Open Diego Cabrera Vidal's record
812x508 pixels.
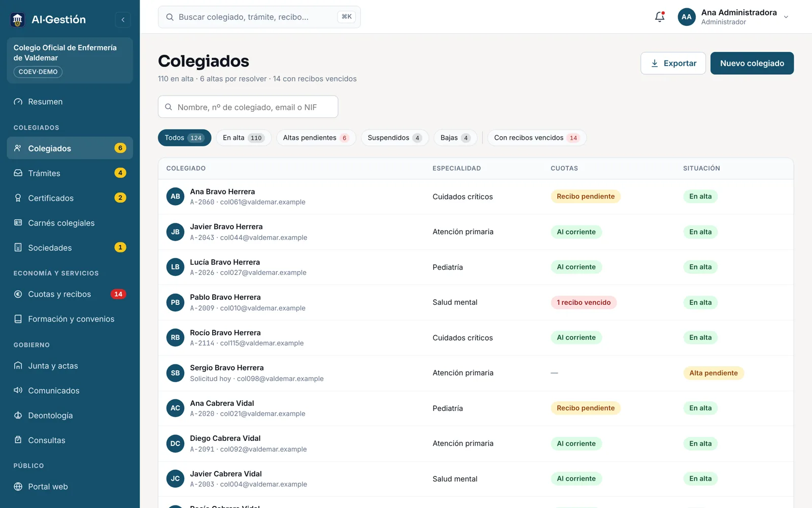click(476, 443)
